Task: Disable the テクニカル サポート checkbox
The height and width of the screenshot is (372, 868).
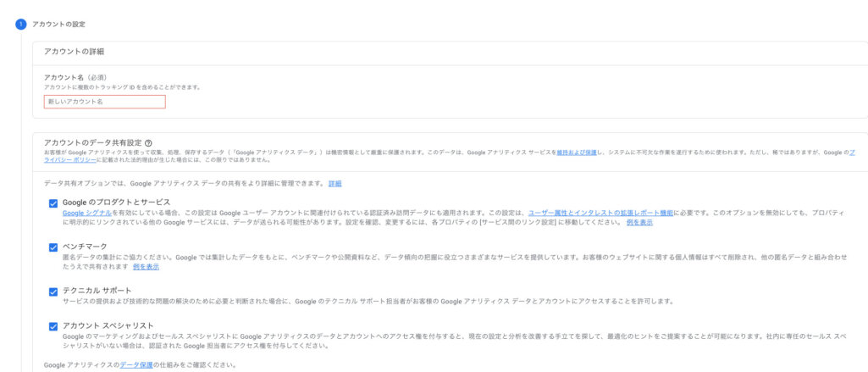Action: tap(53, 291)
